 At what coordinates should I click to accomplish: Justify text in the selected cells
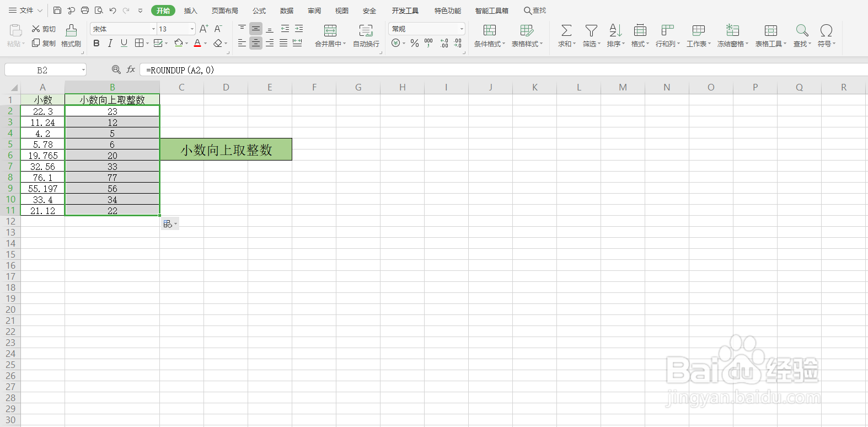283,43
